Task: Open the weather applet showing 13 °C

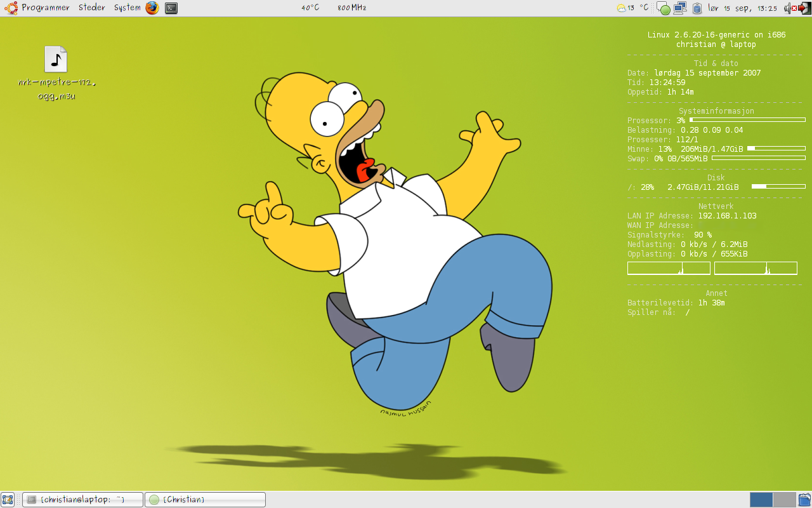Action: click(632, 8)
